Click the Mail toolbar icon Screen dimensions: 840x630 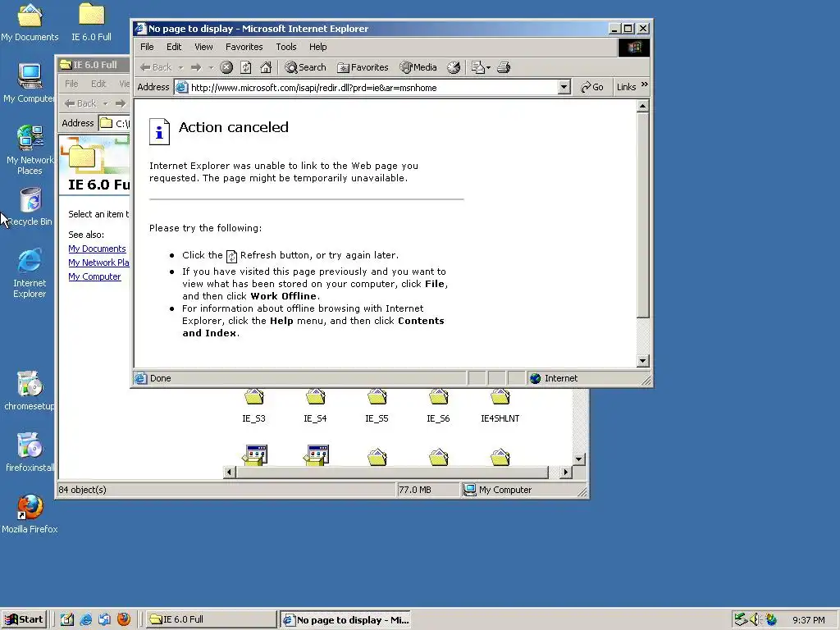coord(477,67)
